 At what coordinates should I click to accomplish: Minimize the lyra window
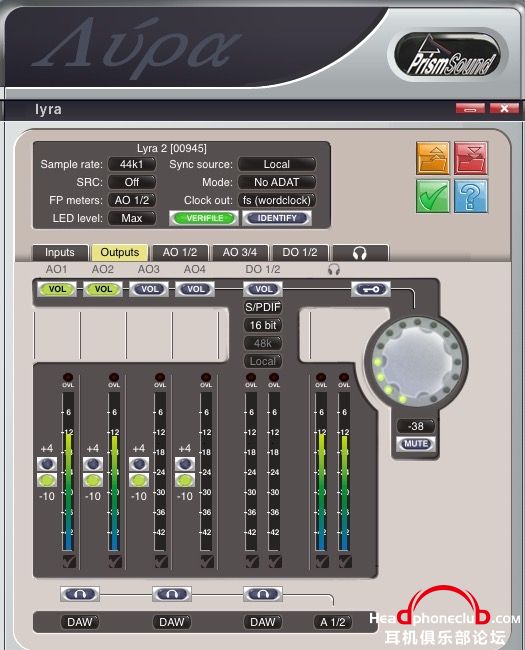coord(470,109)
